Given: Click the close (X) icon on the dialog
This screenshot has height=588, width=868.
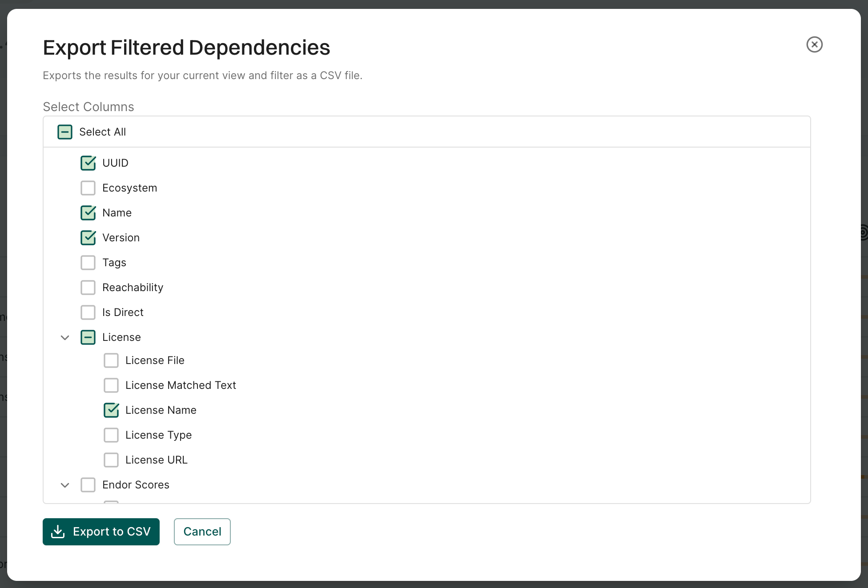Looking at the screenshot, I should (814, 44).
